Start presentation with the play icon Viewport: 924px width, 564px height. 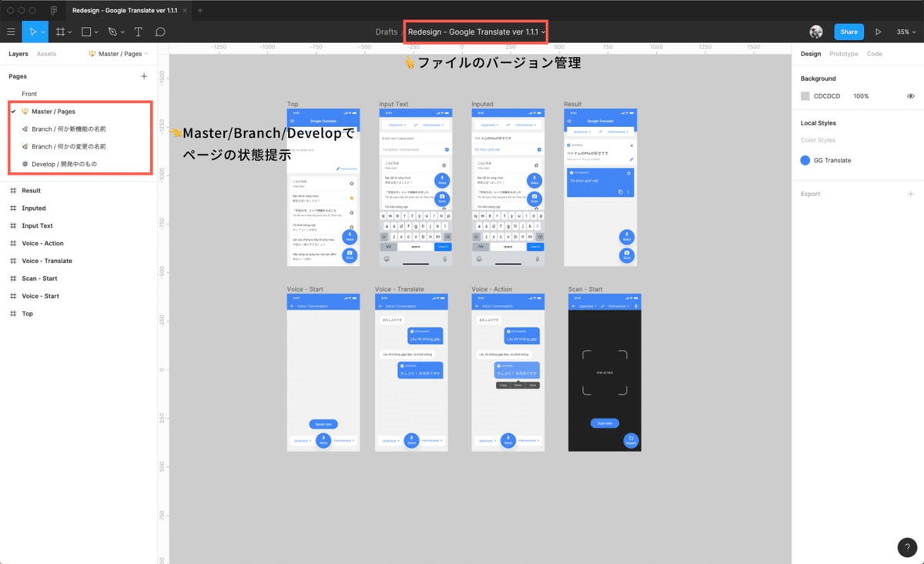point(879,32)
